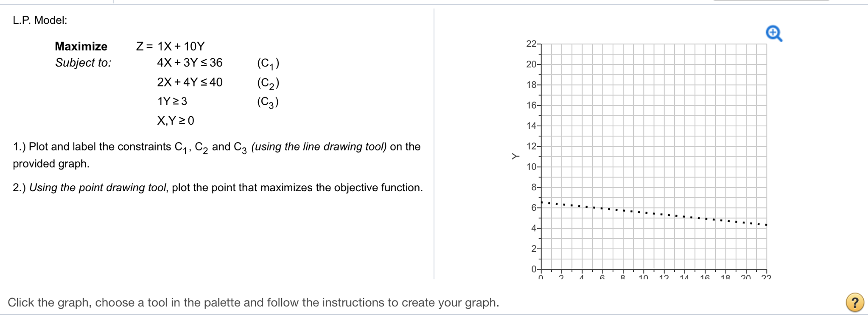Click the constraint C3 inequality 1Y ≥ 3
This screenshot has height=315, width=868.
(x=173, y=101)
